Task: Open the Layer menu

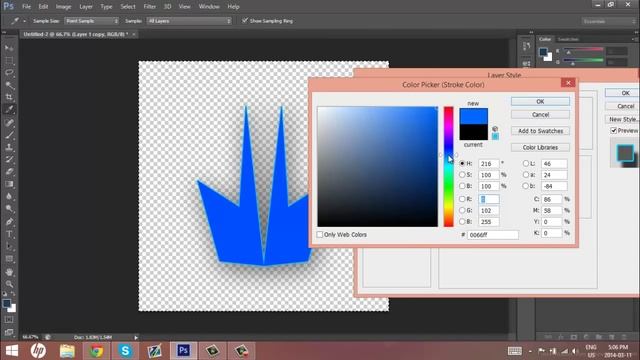Action: 86,7
